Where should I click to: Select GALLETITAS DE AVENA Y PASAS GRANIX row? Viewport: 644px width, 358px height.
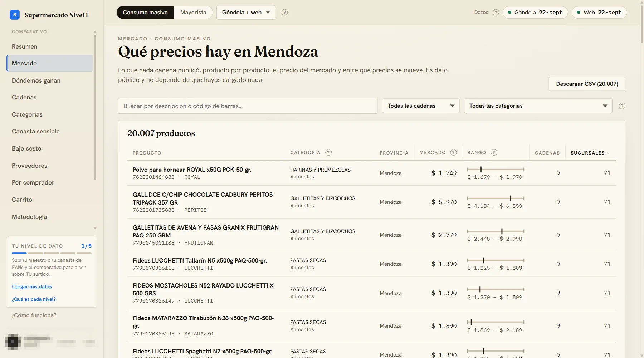click(x=372, y=235)
